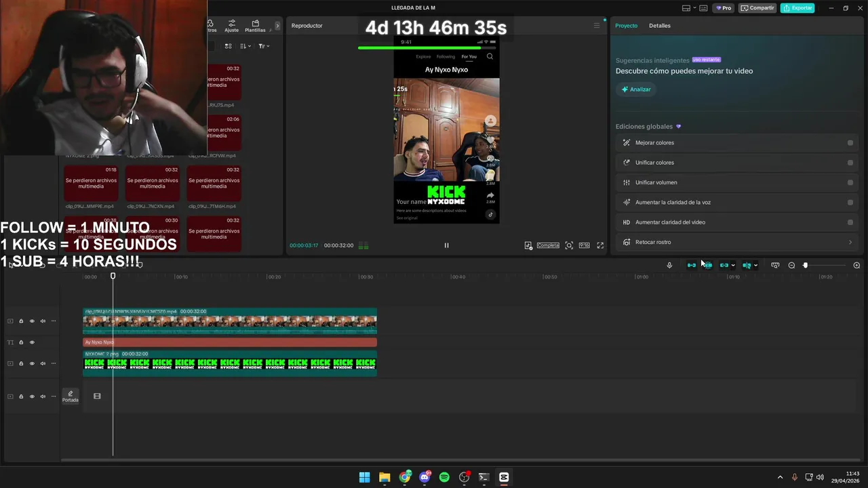The height and width of the screenshot is (488, 868).
Task: Mute the top video track audio
Action: [x=43, y=321]
